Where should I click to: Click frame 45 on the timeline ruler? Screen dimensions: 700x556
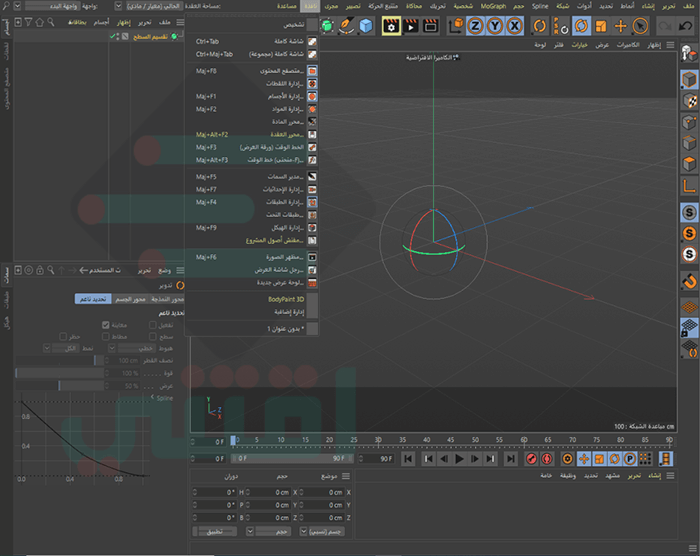pos(450,440)
